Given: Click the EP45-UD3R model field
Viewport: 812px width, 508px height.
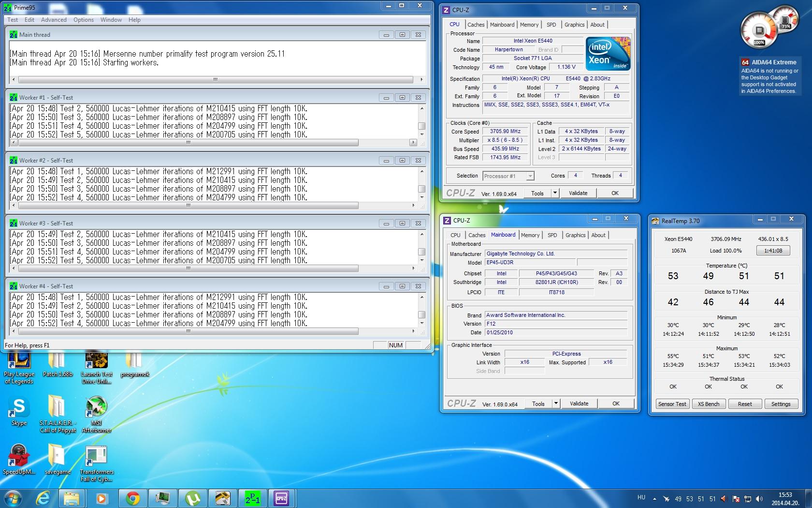Looking at the screenshot, I should click(530, 263).
